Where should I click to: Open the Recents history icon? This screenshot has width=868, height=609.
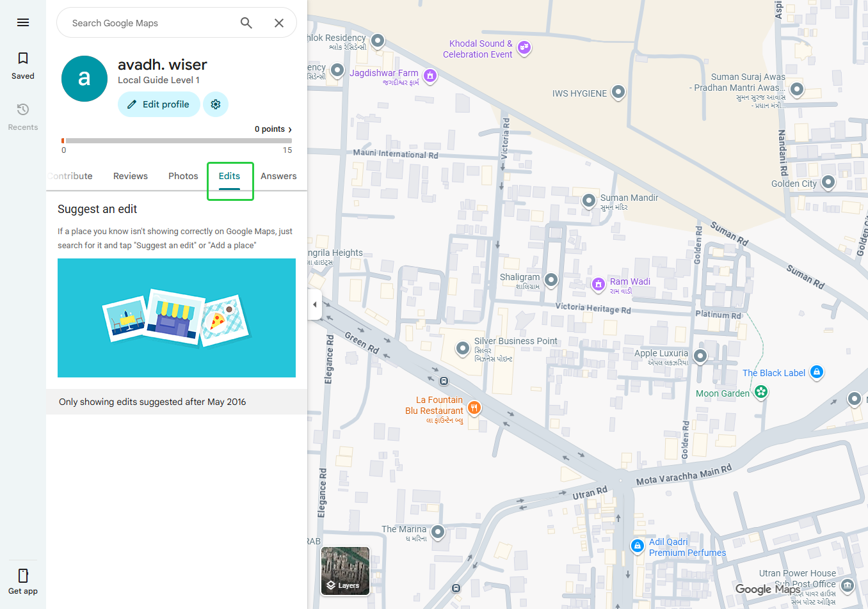23,109
